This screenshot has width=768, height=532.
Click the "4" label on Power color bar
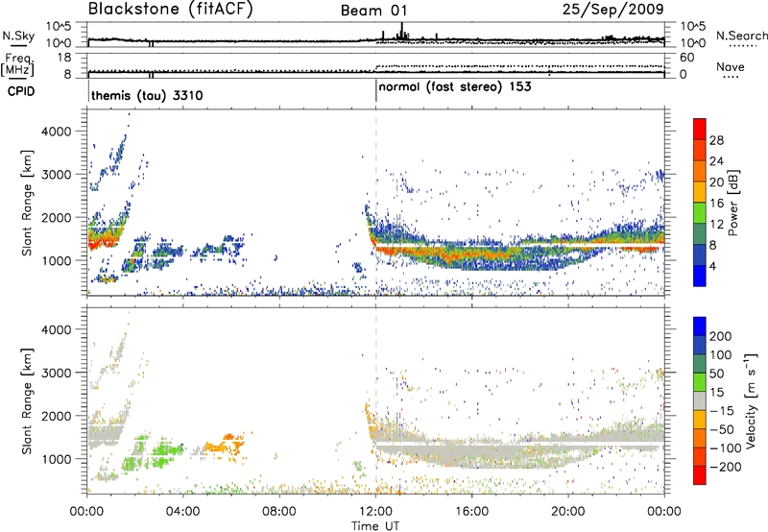pos(713,266)
